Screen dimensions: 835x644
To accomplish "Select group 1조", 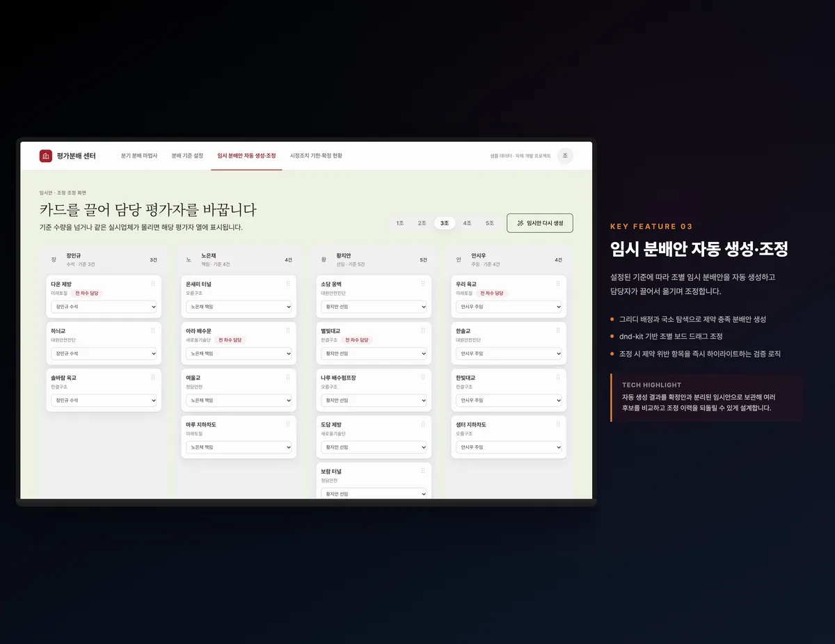I will click(400, 223).
